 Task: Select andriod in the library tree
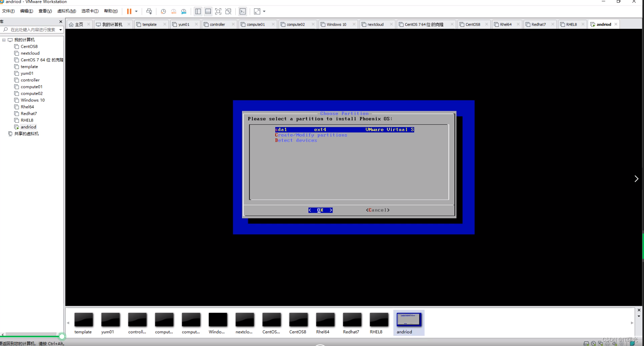click(28, 127)
